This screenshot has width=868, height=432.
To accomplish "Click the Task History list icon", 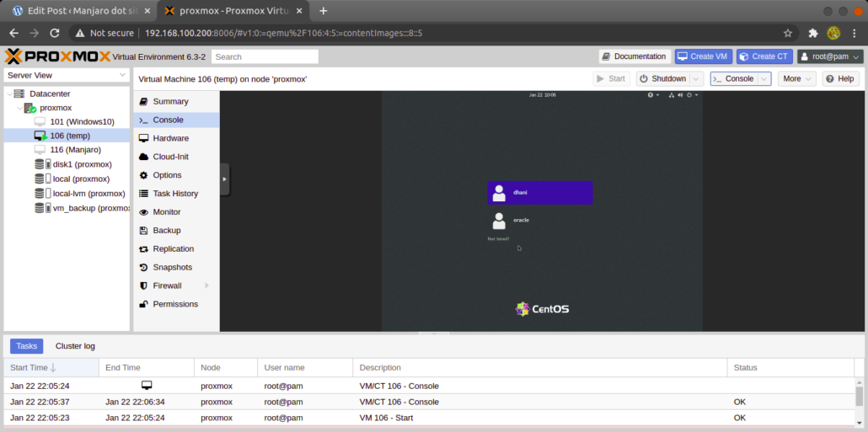I will point(143,194).
